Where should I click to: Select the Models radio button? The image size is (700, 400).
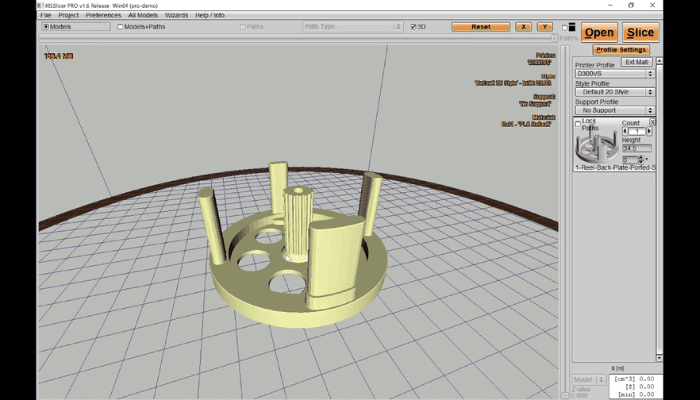pyautogui.click(x=46, y=27)
